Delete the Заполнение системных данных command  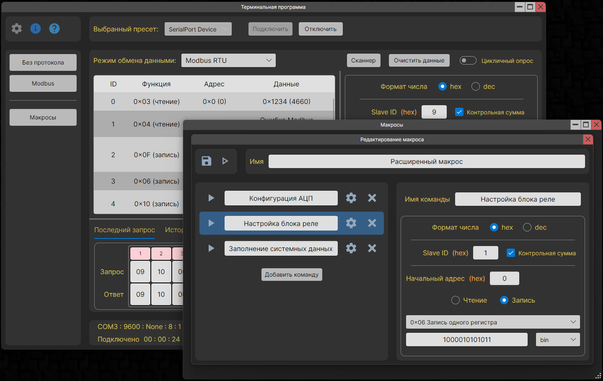(372, 248)
